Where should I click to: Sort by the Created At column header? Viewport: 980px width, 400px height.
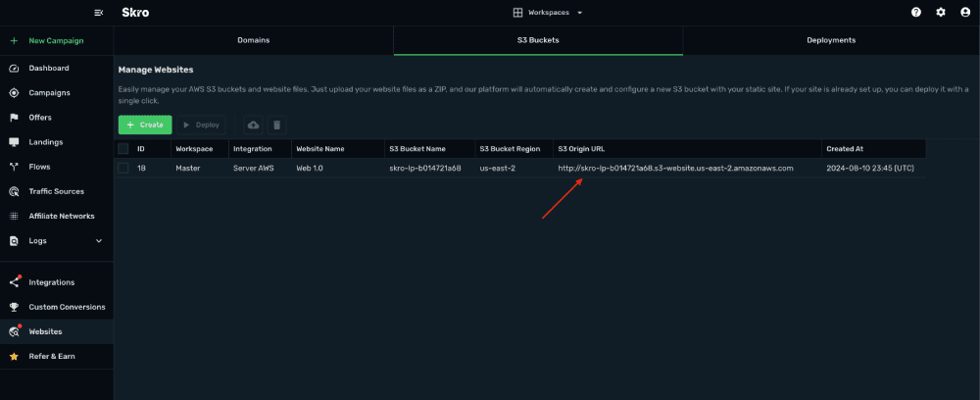point(845,149)
